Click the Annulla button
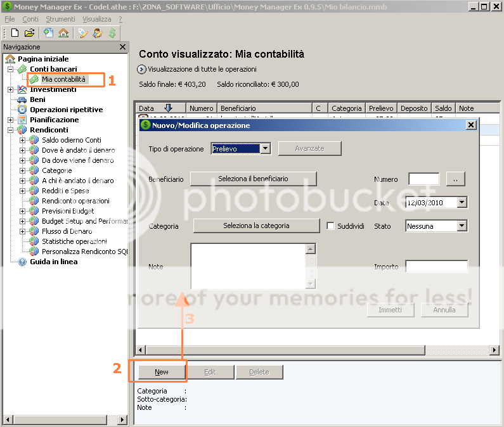This screenshot has width=504, height=427. 444,310
